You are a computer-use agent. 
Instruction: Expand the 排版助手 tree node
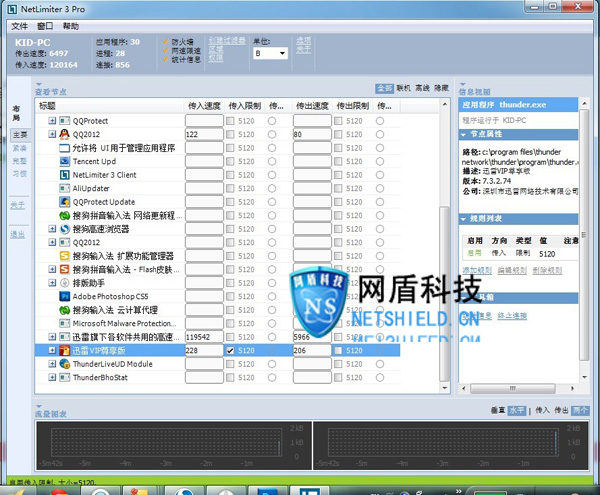click(52, 283)
